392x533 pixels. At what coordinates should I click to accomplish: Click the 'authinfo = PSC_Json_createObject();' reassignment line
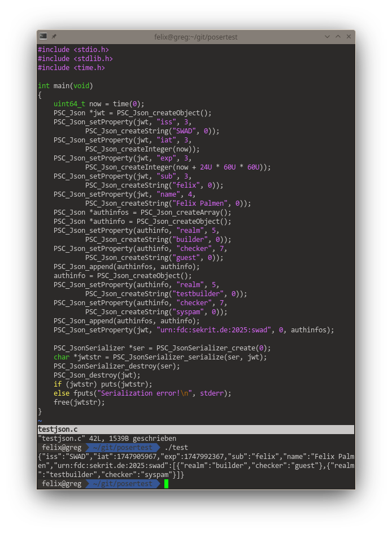coord(123,276)
